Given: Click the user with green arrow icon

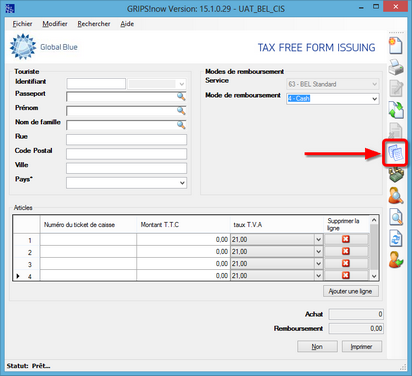Looking at the screenshot, I should coord(396,260).
